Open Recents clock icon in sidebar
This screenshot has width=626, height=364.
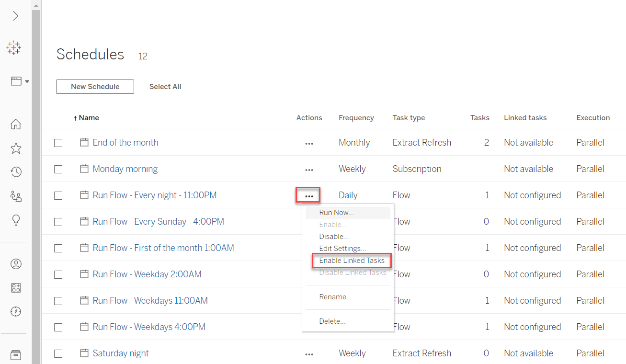pyautogui.click(x=16, y=172)
